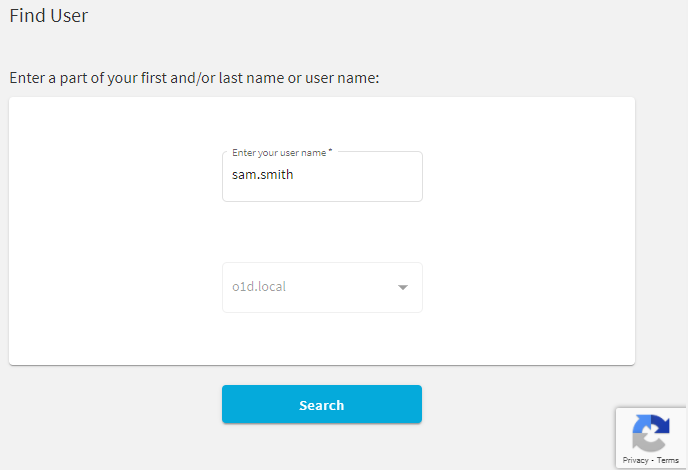This screenshot has height=470, width=688.
Task: Click the reCAPTCHA logo icon
Action: pyautogui.click(x=651, y=433)
